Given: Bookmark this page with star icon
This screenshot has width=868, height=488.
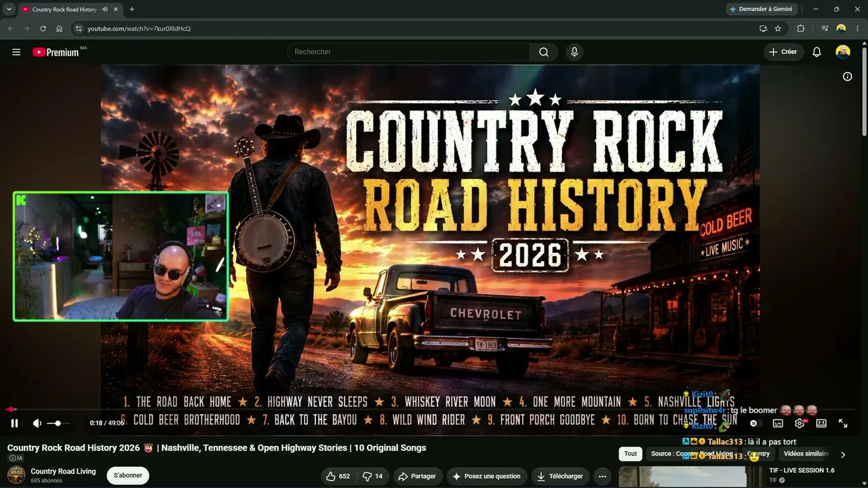Looking at the screenshot, I should (778, 28).
